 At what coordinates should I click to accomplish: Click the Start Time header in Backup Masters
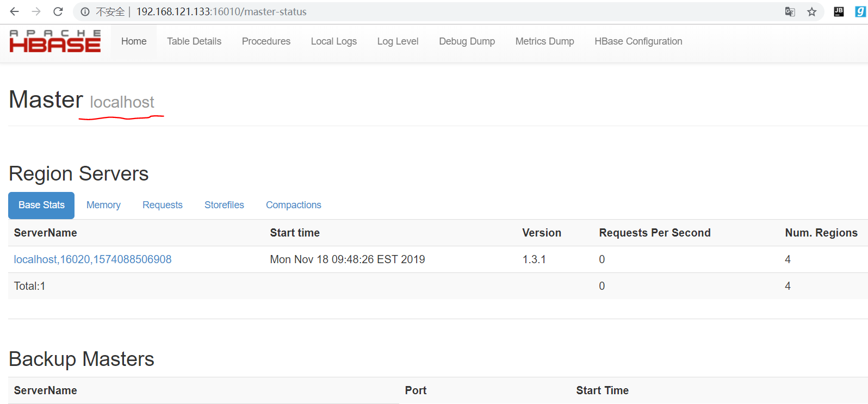point(602,390)
